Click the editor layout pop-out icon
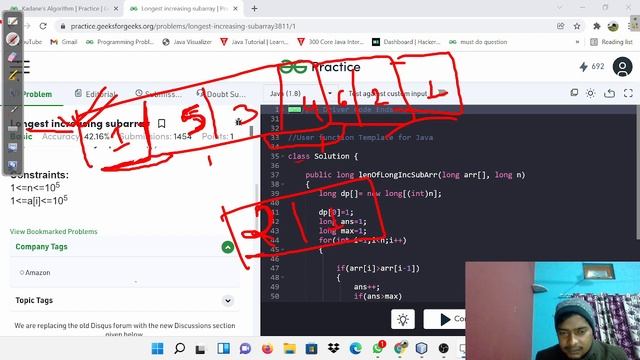Viewport: 640px width, 360px height. [x=574, y=93]
